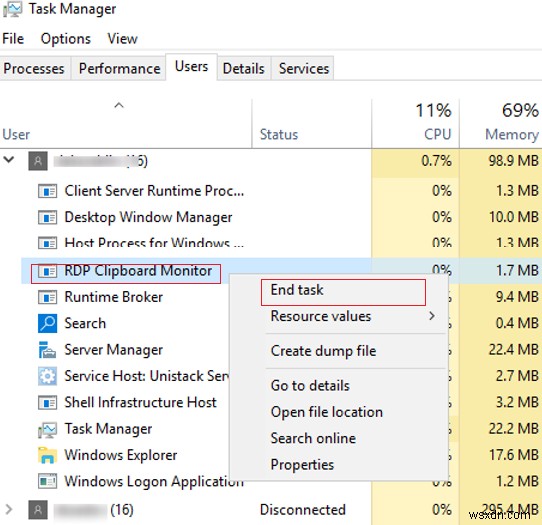Open the Services tab
The image size is (542, 525).
coord(304,68)
